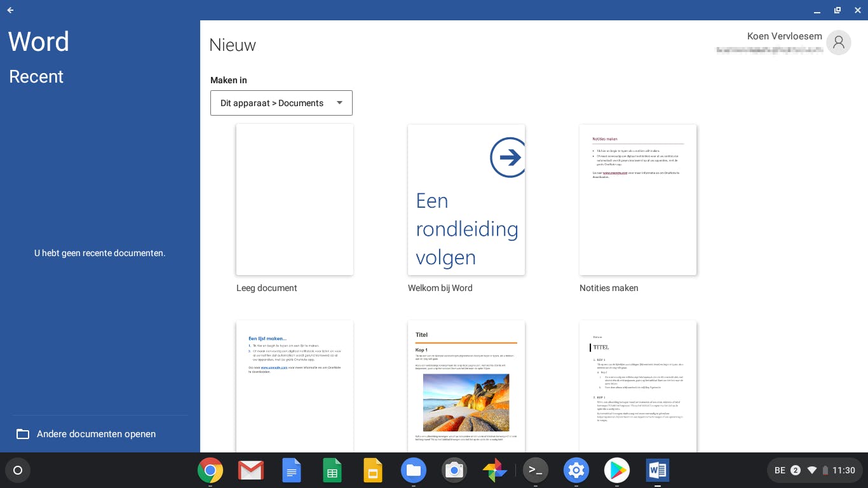868x488 pixels.
Task: Open Google Photos from the shelf
Action: (x=495, y=471)
